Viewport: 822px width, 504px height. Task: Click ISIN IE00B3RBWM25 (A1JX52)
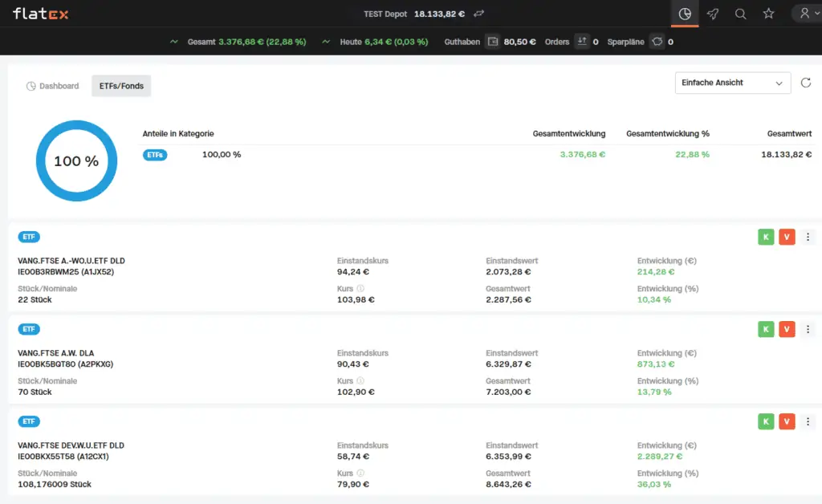pos(66,272)
